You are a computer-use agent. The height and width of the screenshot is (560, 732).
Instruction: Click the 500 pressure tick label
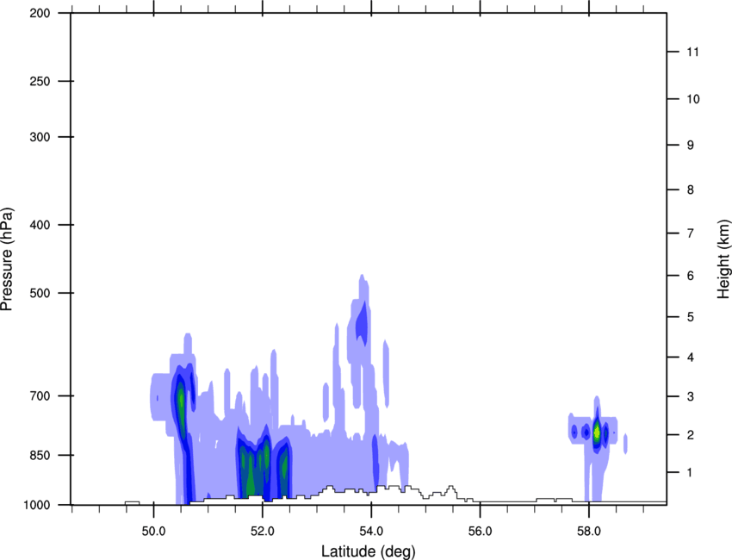click(x=40, y=293)
